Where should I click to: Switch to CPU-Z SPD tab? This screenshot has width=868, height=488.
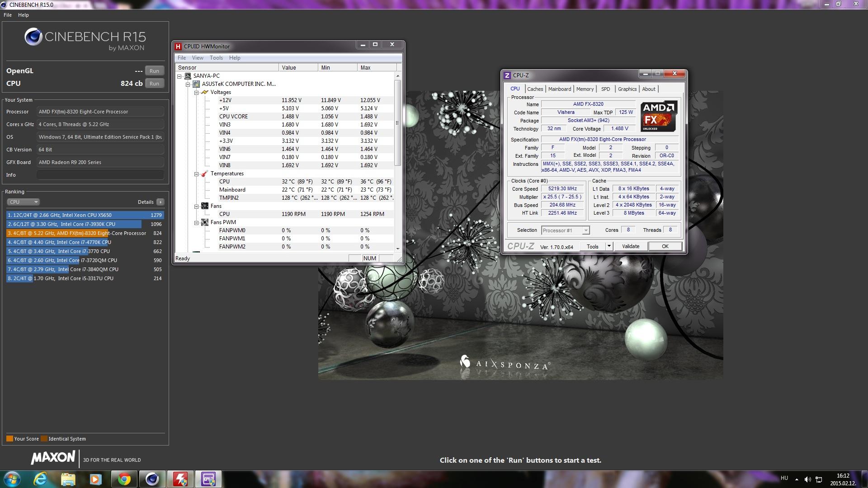[606, 89]
